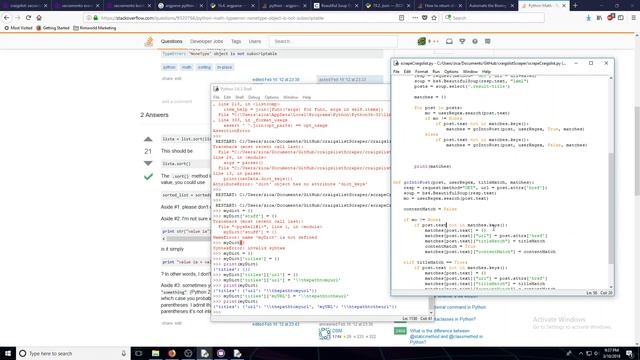Switch to the Beautiful Soup browser tab
This screenshot has width=640, height=360.
coord(336,6)
